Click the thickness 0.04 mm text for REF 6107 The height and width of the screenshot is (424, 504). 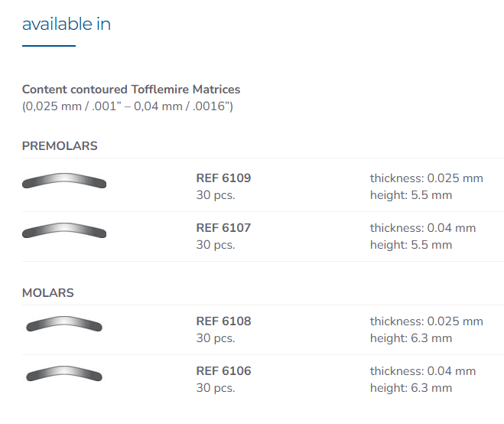pyautogui.click(x=423, y=228)
